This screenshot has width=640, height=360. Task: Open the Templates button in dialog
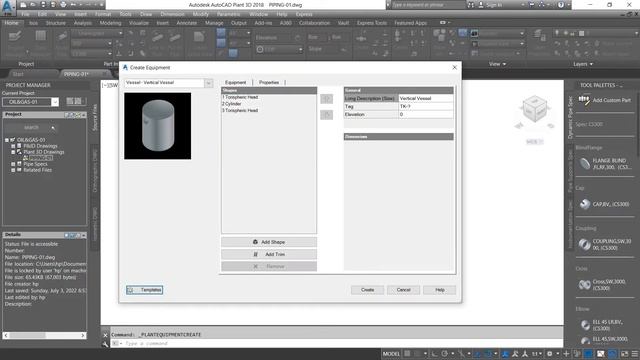click(x=144, y=290)
